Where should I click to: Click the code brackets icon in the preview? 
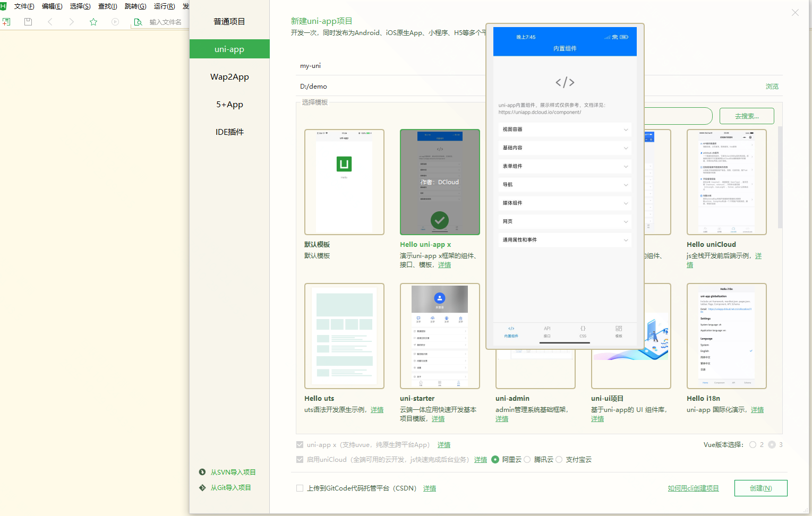(565, 82)
